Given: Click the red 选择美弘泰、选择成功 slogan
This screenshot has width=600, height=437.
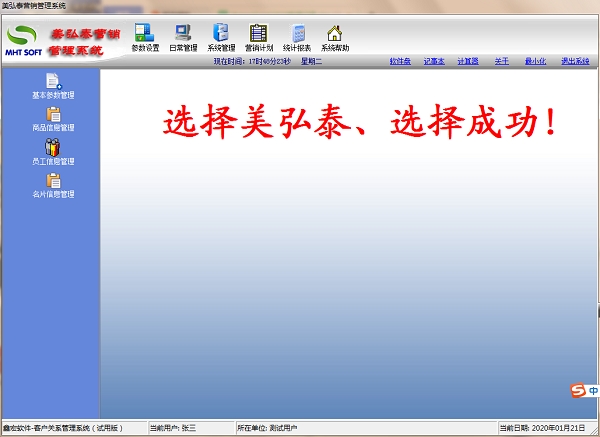Looking at the screenshot, I should (x=360, y=122).
